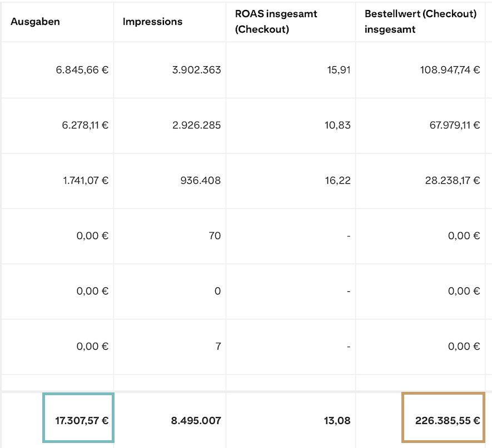This screenshot has width=492, height=448.
Task: Click the highlighted total order value 226.385,55 €
Action: 447,421
